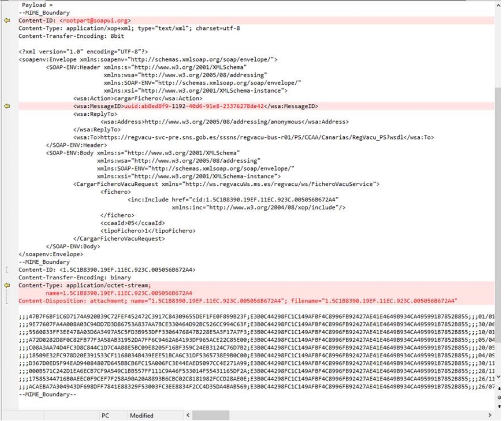This screenshot has width=504, height=421.
Task: Click vertical scrollbar down arrow
Action: coord(499,377)
